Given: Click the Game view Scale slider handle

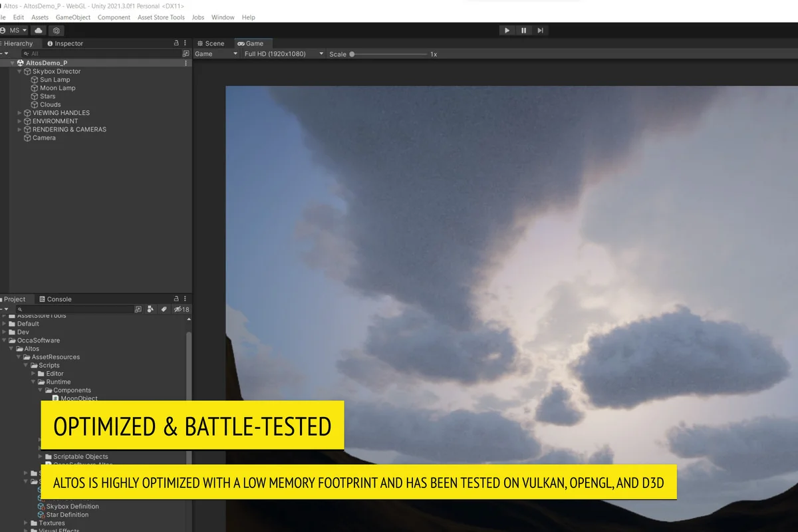Looking at the screenshot, I should (352, 54).
